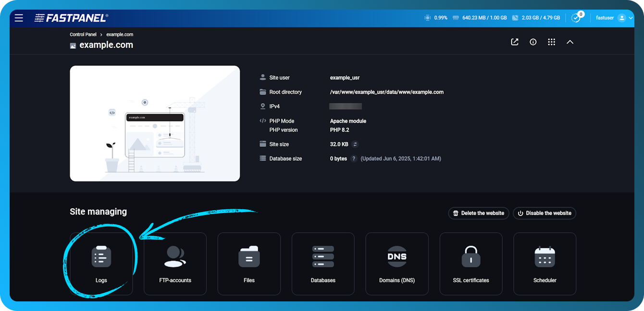The image size is (644, 311).
Task: Disable the website
Action: pyautogui.click(x=544, y=213)
